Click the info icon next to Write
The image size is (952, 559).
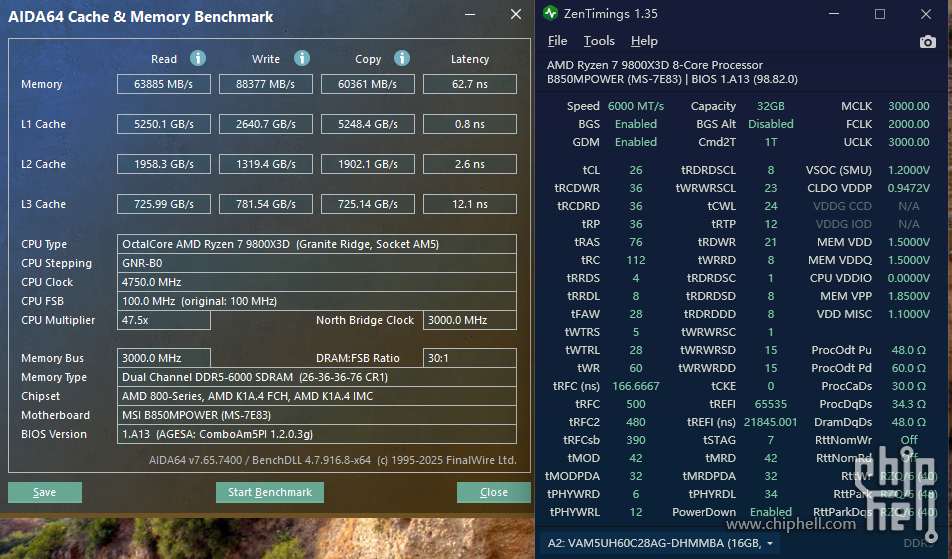302,59
